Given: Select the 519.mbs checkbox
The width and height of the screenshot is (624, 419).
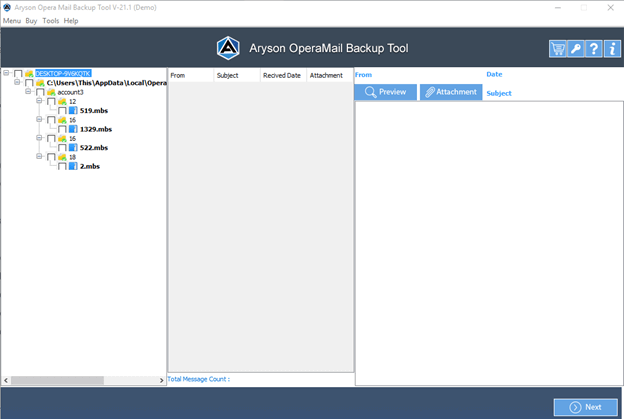Looking at the screenshot, I should 62,111.
